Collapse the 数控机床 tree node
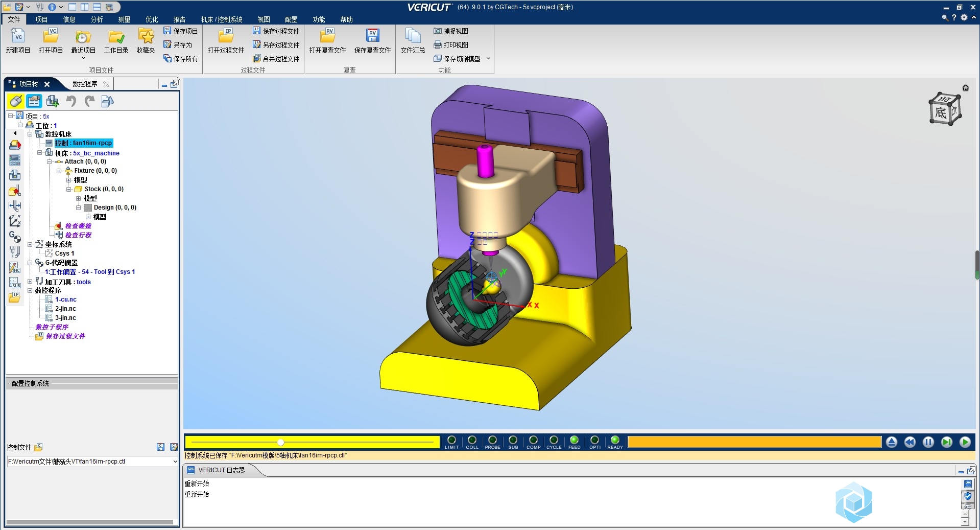The width and height of the screenshot is (980, 530). point(30,134)
